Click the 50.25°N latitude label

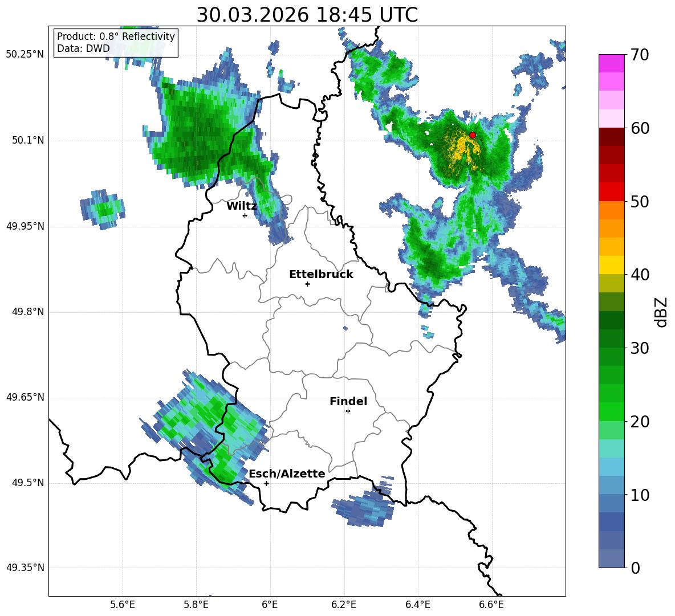(x=25, y=55)
